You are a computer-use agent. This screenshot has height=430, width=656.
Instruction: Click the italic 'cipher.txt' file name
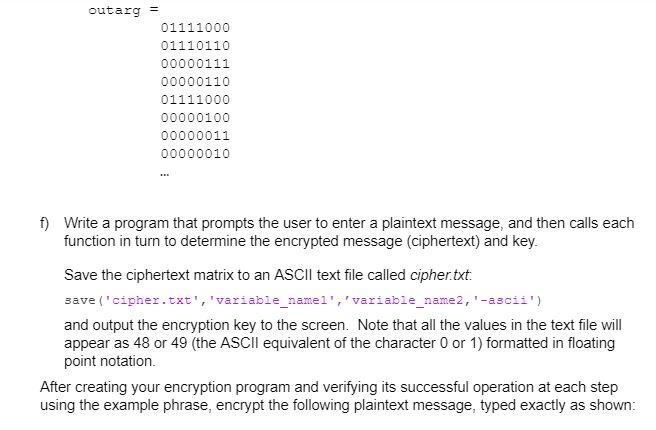point(439,275)
